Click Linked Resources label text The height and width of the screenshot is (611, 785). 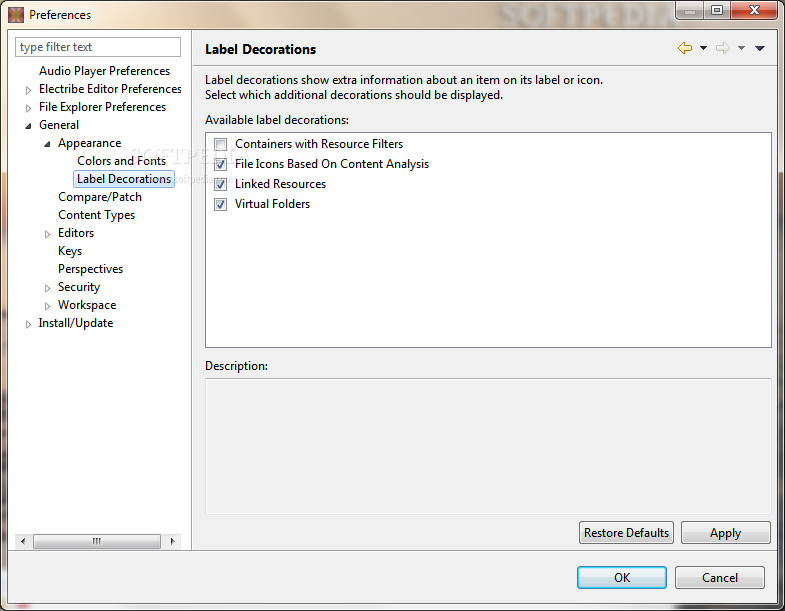[280, 184]
